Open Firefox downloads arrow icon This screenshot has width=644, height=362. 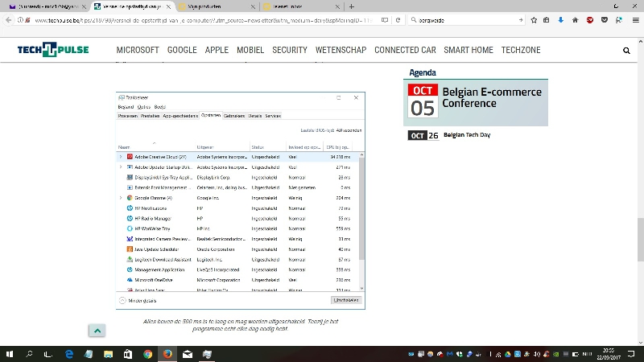coord(560,19)
